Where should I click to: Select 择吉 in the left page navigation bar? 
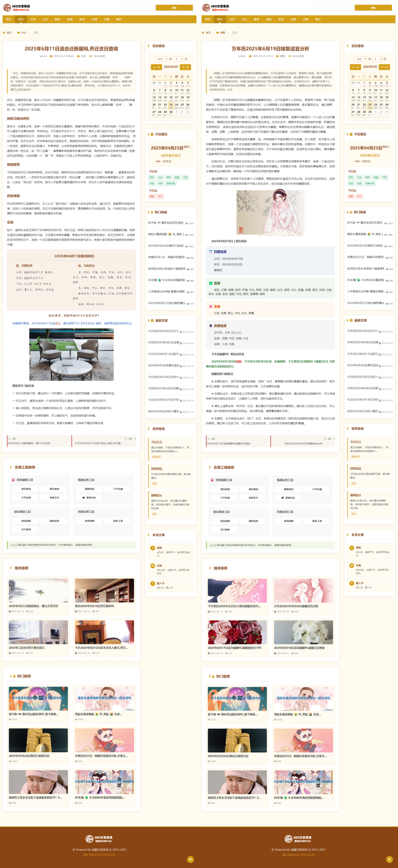pos(21,19)
